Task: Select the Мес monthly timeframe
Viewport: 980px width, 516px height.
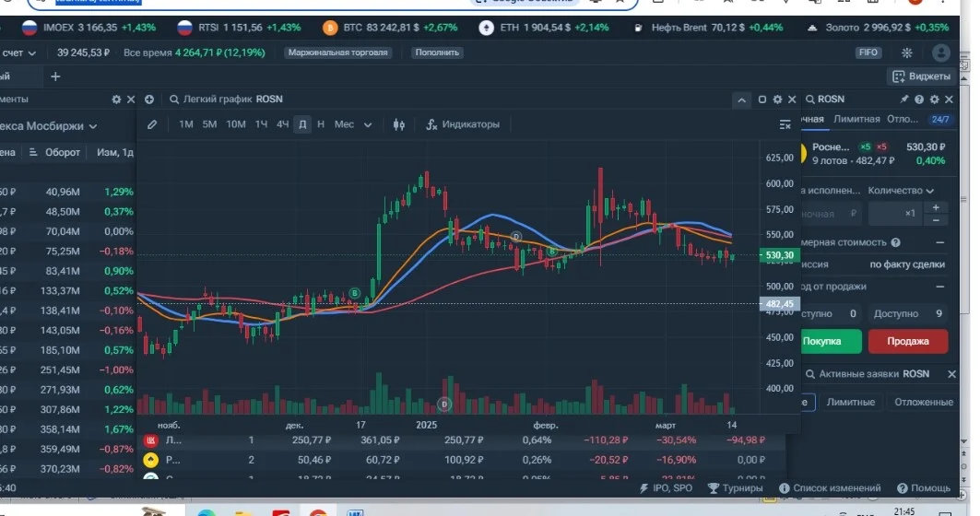Action: coord(344,124)
